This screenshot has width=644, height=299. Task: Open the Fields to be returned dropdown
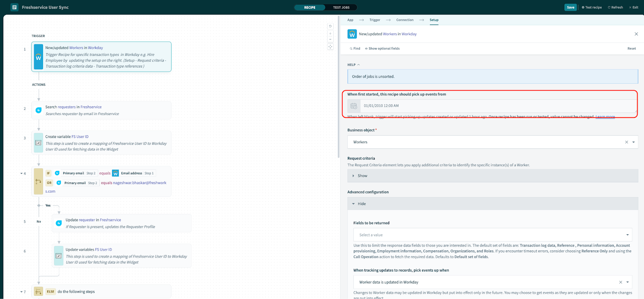click(493, 235)
